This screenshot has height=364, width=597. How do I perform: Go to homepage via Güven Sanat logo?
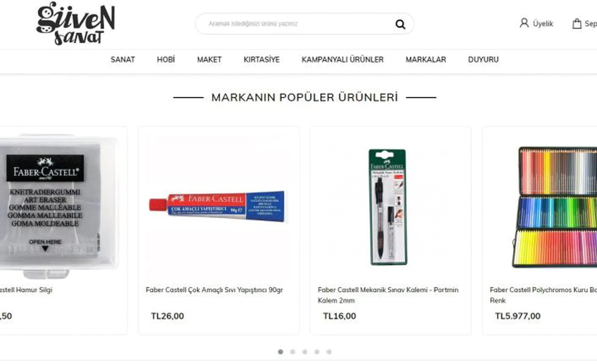pyautogui.click(x=76, y=23)
